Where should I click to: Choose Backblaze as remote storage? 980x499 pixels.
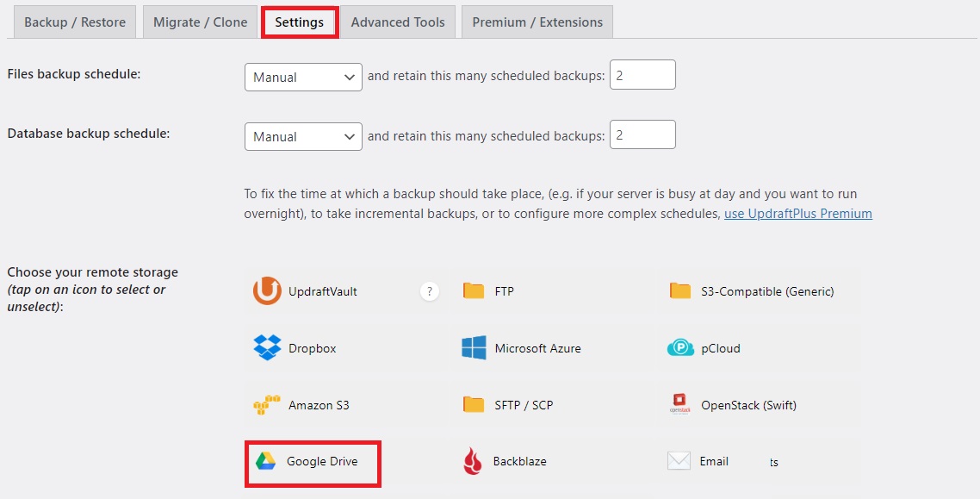(474, 462)
